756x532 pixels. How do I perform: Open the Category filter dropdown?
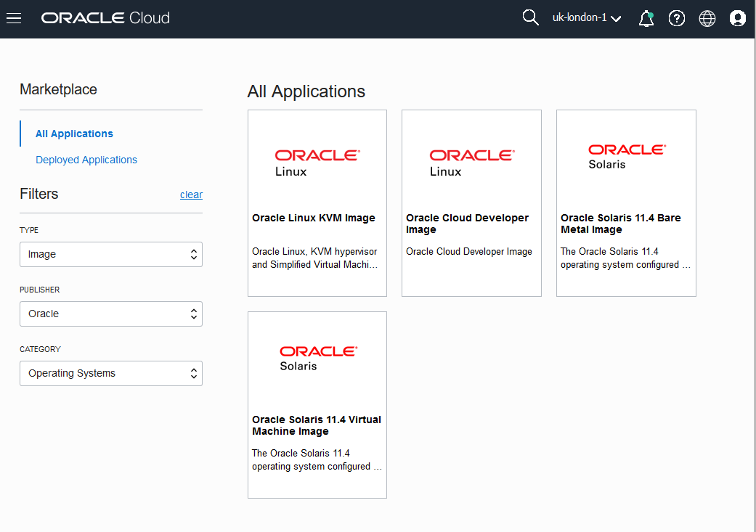coord(111,374)
